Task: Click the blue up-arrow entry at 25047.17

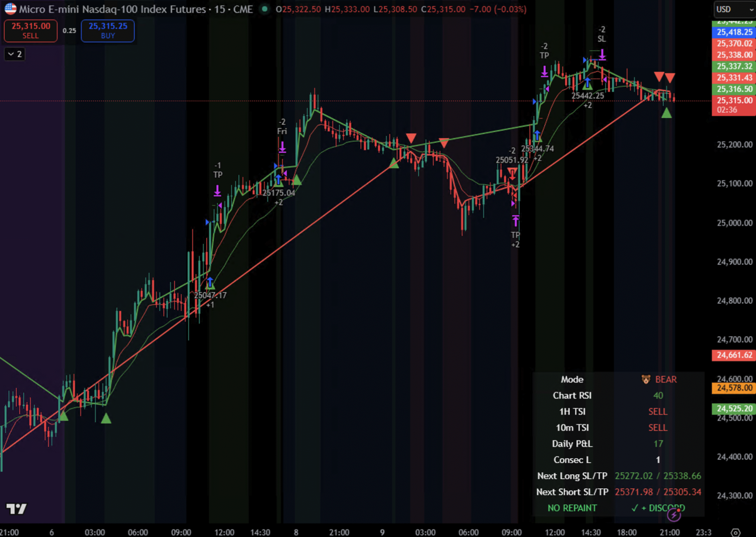Action: pos(210,282)
